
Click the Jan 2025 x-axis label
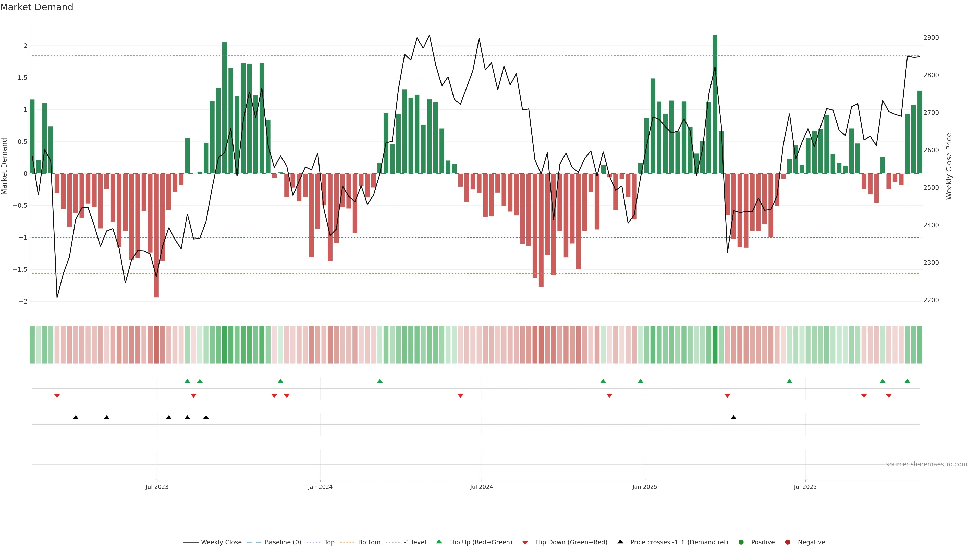click(x=644, y=487)
